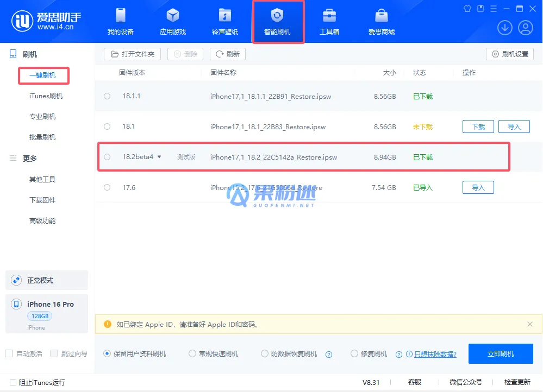Open the download manager arrow icon
Viewport: 543px width, 392px height.
pos(504,27)
